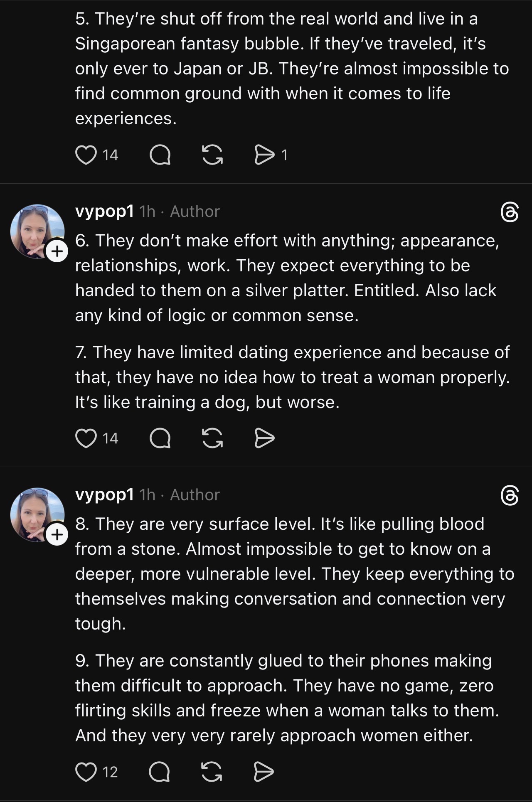The width and height of the screenshot is (532, 802).
Task: Open comments on the points 6–7 post
Action: pos(160,438)
